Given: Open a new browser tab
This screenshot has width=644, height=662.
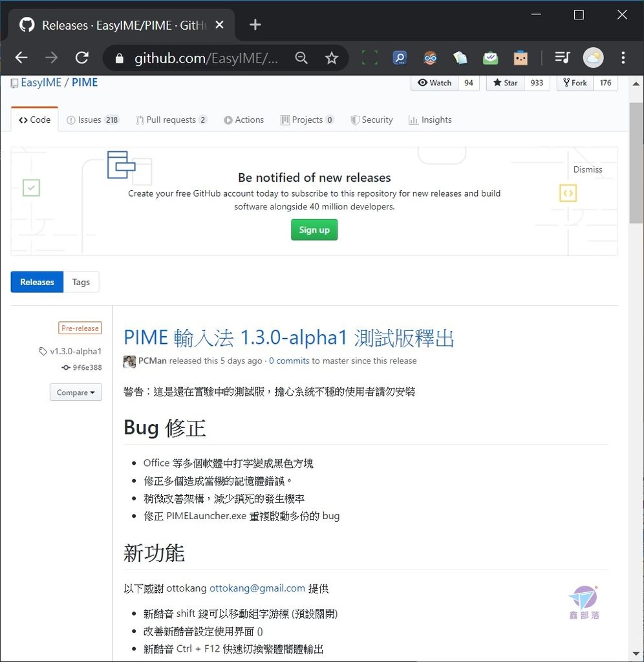Looking at the screenshot, I should coord(255,25).
